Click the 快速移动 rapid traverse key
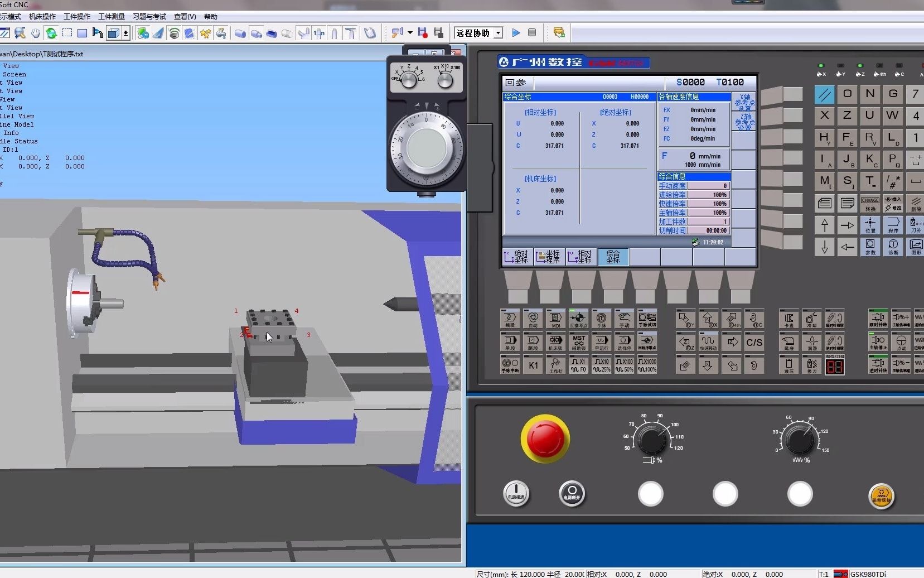 pyautogui.click(x=708, y=341)
